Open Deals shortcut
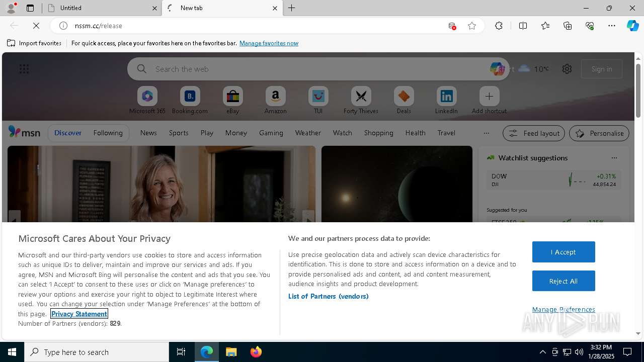 click(404, 101)
